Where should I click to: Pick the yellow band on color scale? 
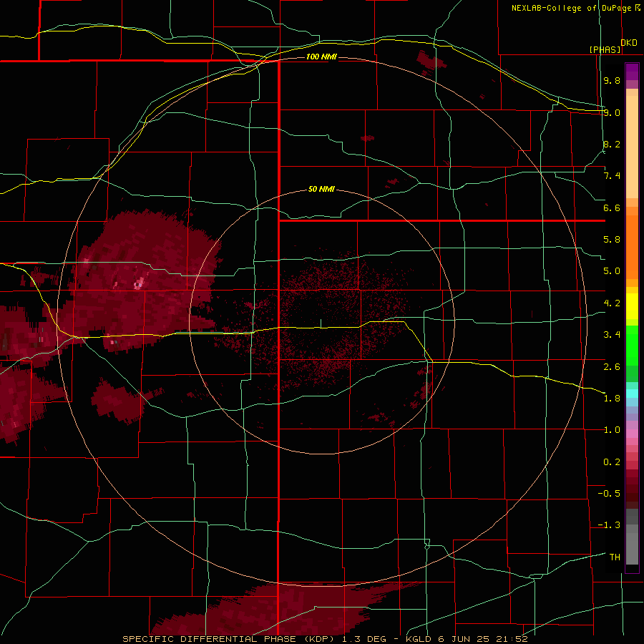coord(632,306)
